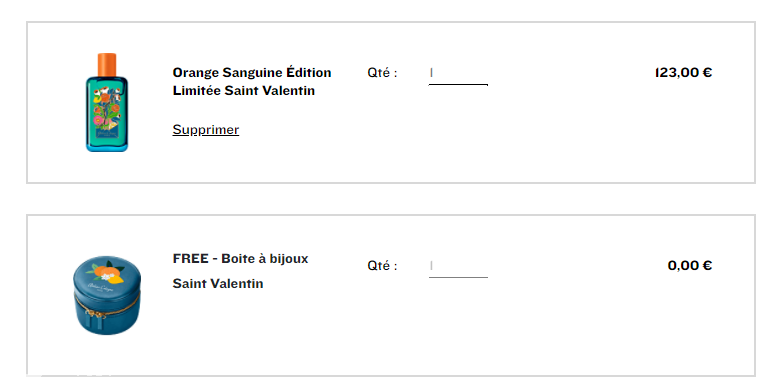The image size is (780, 390).
Task: Click blank space in the jewelry box card
Action: 547,328
